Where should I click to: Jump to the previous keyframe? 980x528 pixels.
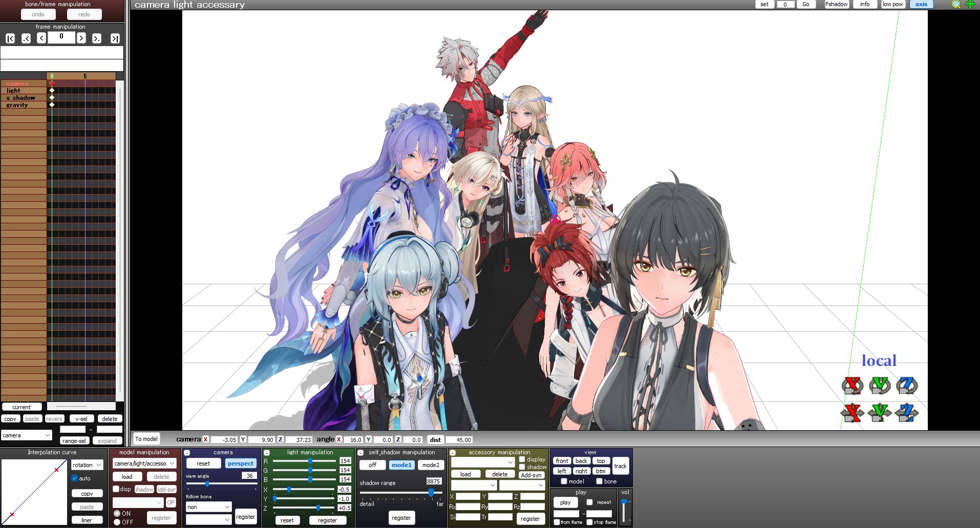pos(26,38)
